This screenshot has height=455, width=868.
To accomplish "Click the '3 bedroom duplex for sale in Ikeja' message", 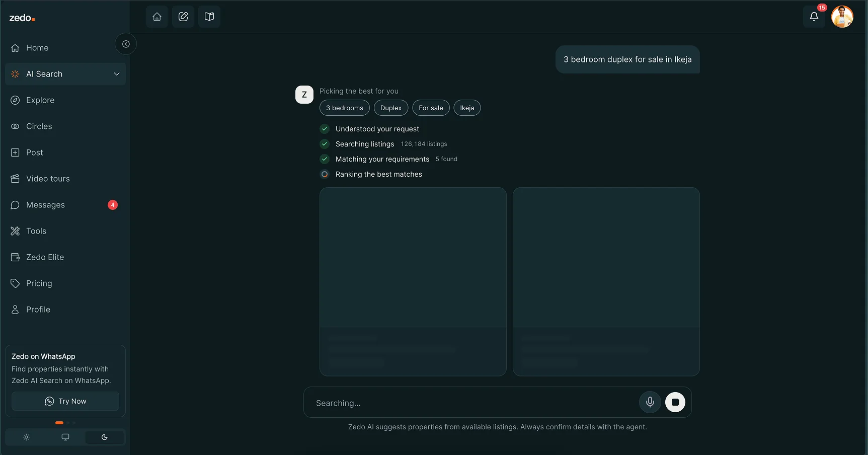I will (x=627, y=59).
